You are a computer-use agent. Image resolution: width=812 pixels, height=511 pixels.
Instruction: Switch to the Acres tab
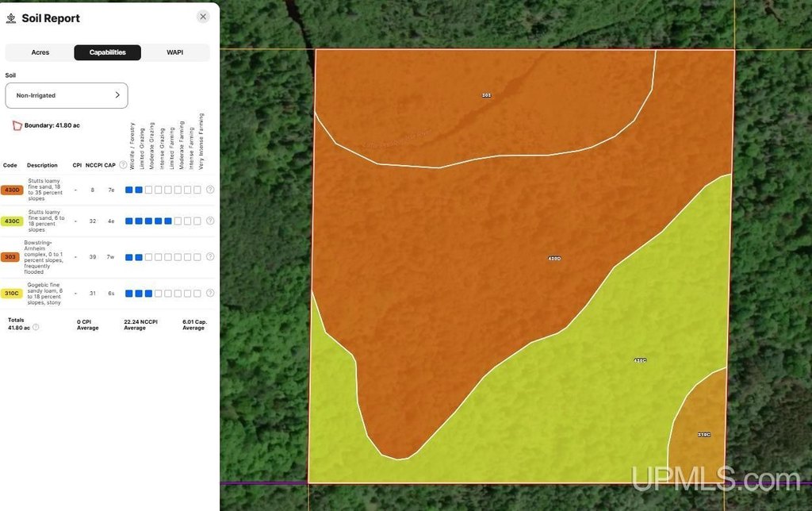40,52
